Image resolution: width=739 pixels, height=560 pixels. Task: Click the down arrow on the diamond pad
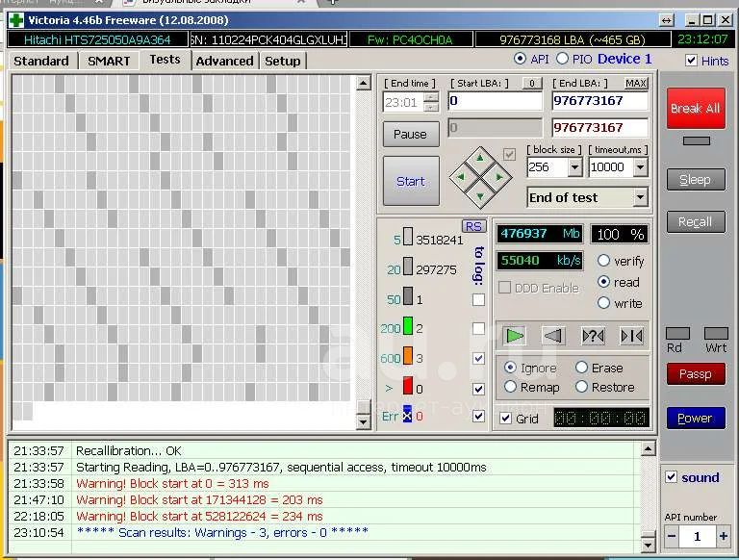(x=480, y=196)
